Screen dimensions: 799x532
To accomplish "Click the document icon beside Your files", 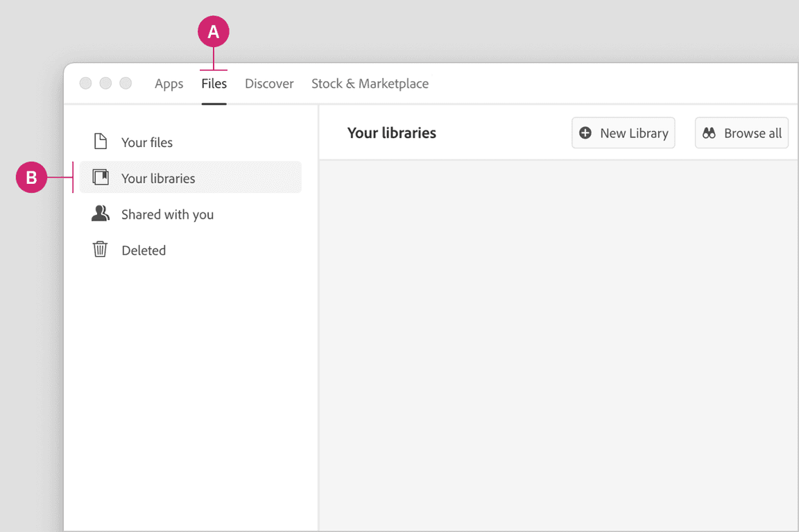I will pyautogui.click(x=101, y=141).
